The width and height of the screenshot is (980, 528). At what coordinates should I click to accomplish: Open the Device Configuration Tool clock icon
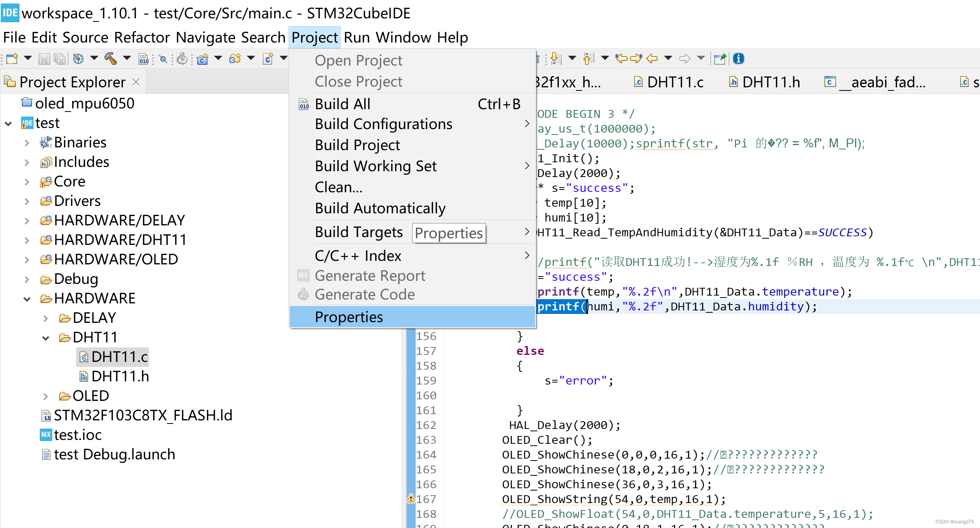point(78,58)
